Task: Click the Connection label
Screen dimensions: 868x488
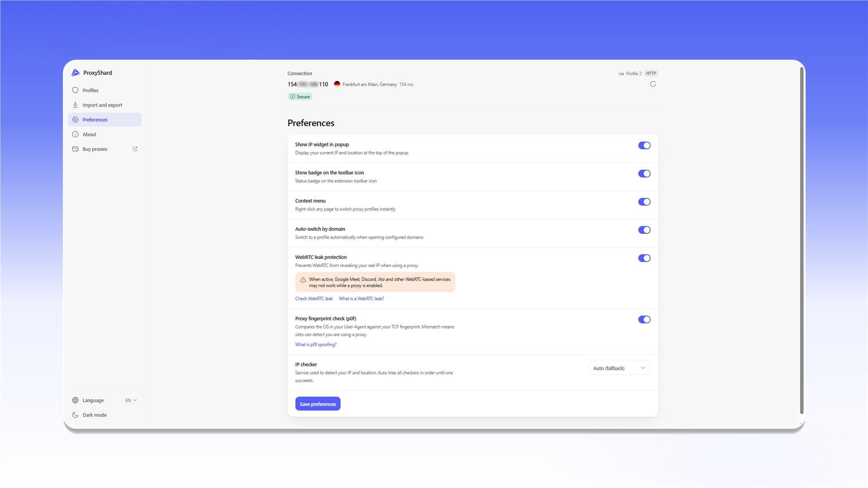Action: pyautogui.click(x=300, y=73)
